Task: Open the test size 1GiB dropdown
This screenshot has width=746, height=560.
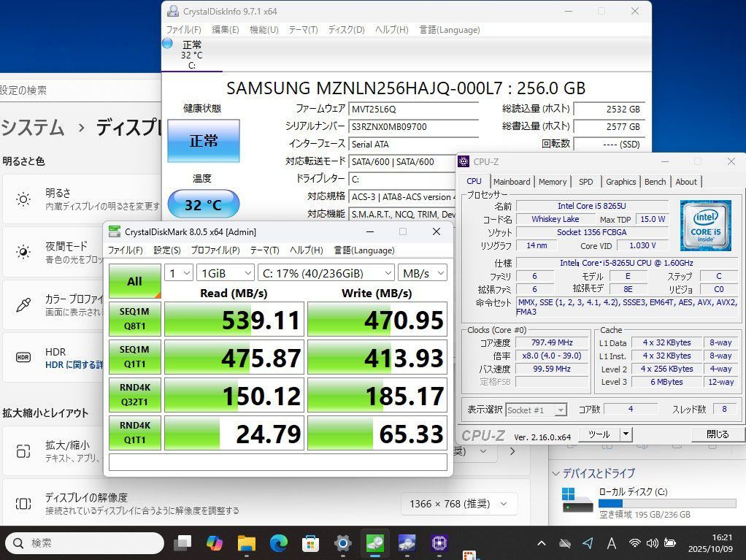Action: pyautogui.click(x=224, y=273)
